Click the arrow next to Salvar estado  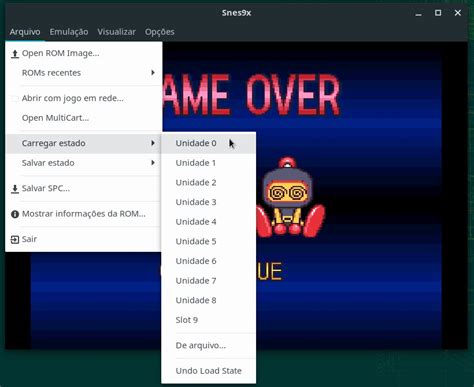click(x=153, y=163)
